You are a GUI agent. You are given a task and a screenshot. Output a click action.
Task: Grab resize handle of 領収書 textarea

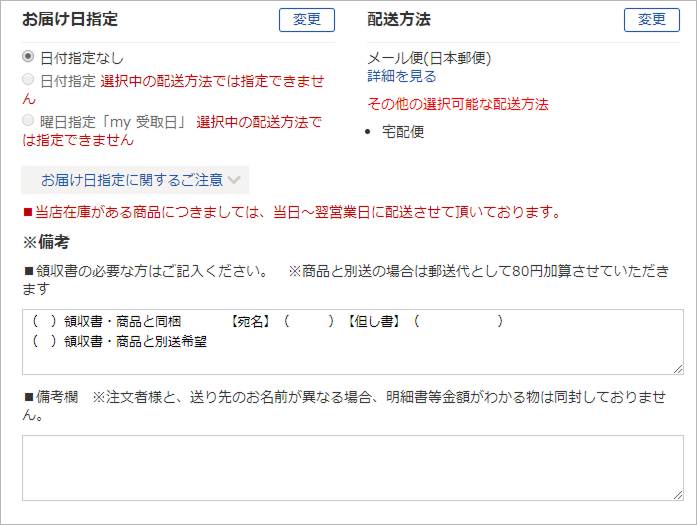coord(678,369)
